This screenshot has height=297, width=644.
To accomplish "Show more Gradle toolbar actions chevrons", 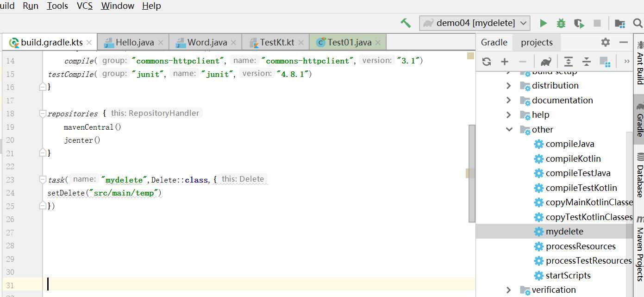I will point(627,61).
